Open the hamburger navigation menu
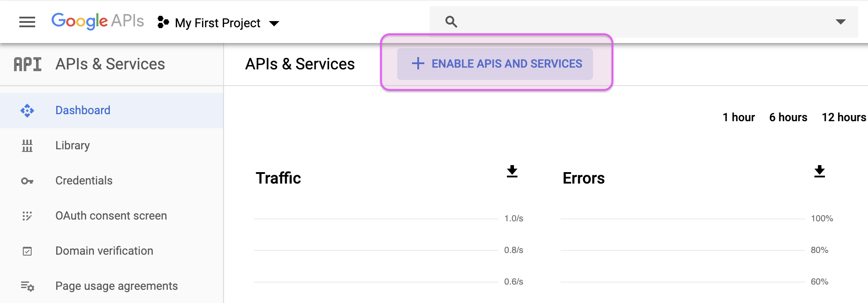 [27, 22]
